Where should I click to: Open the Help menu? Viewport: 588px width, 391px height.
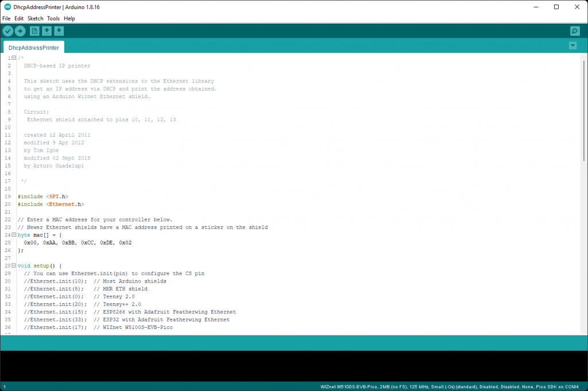tap(69, 18)
